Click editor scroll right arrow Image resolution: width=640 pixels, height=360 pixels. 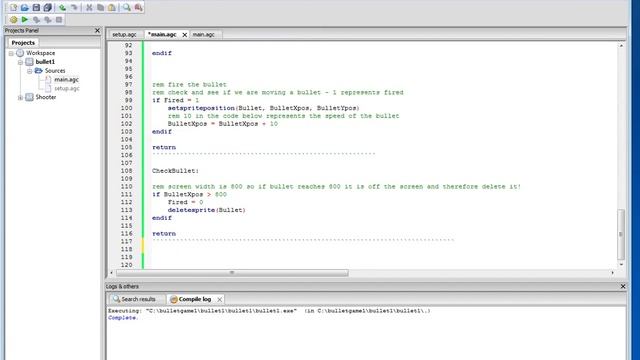(612, 273)
